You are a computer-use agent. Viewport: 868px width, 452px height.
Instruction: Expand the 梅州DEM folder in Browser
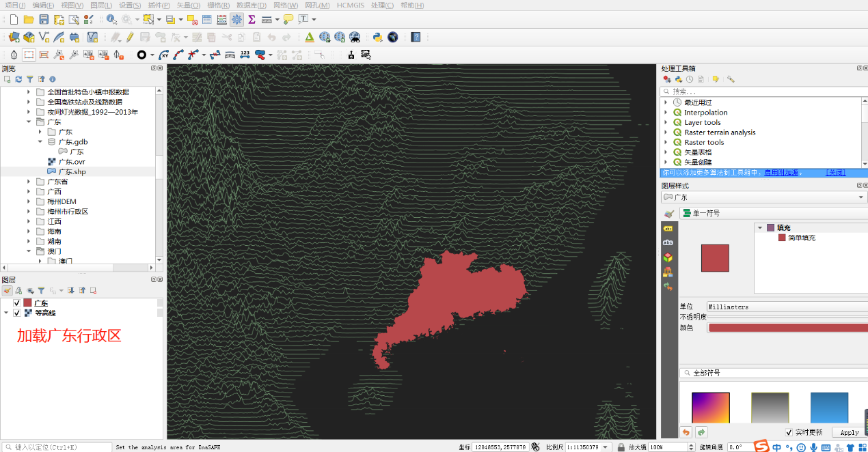click(x=29, y=201)
